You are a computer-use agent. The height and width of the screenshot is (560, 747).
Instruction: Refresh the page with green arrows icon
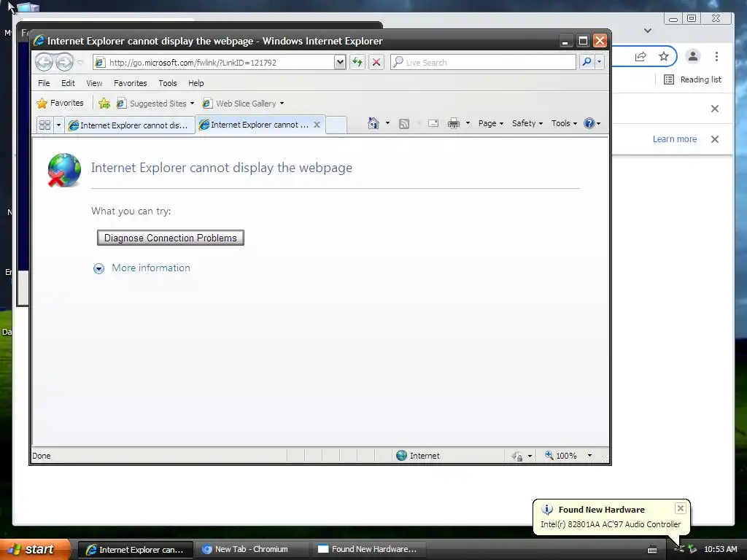coord(357,63)
